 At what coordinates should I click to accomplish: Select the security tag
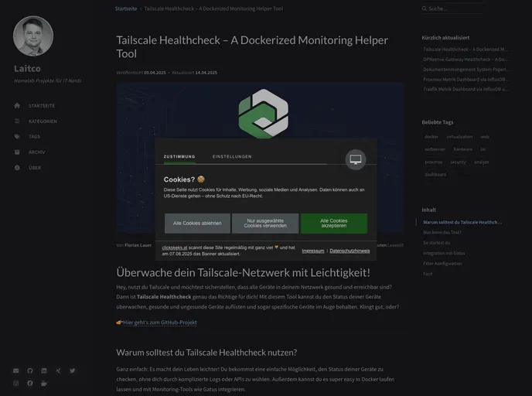458,162
